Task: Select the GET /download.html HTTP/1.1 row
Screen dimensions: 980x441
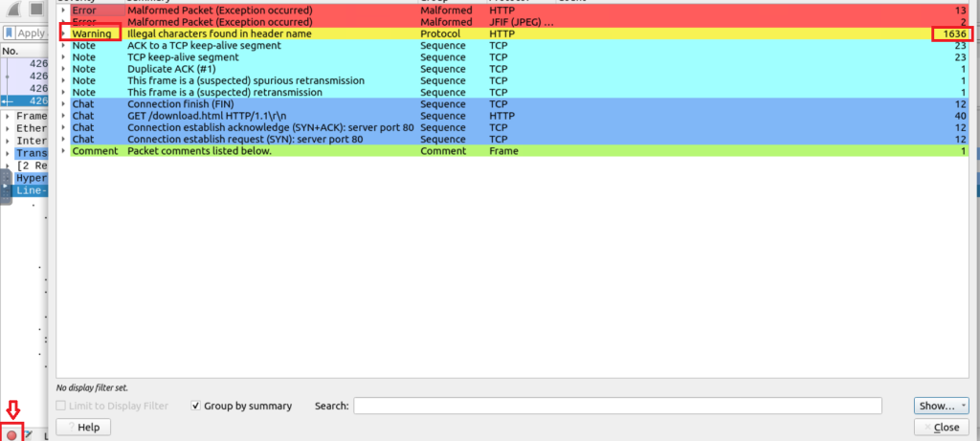Action: (x=268, y=116)
